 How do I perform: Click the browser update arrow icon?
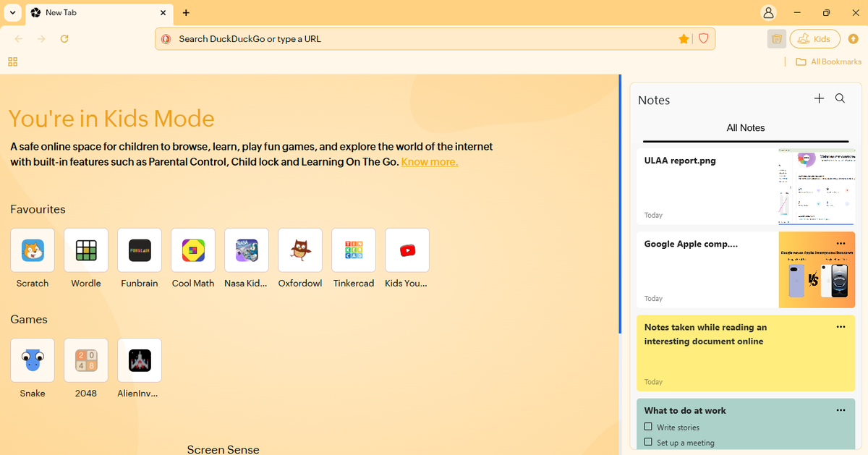coord(854,39)
